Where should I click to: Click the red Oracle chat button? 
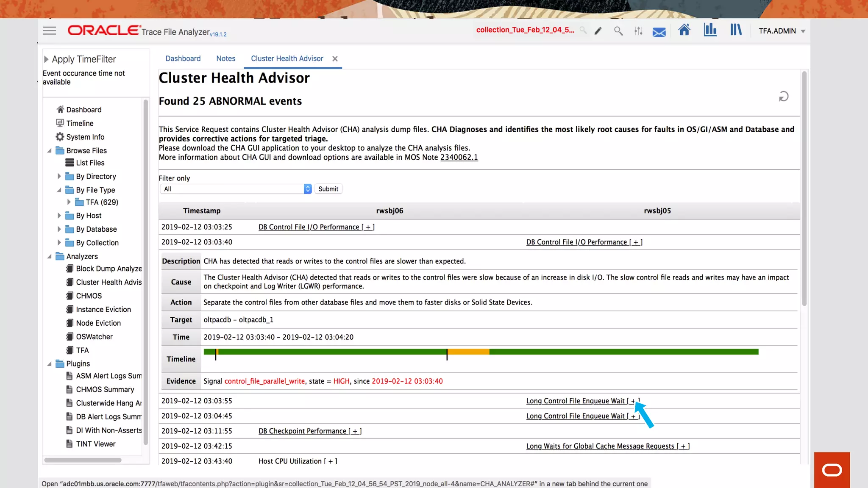(x=832, y=470)
